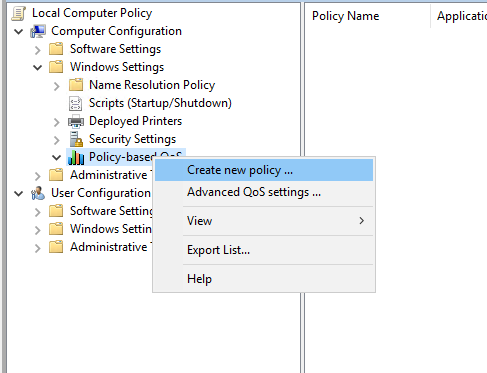Collapse the Computer Configuration node
This screenshot has width=487, height=373.
(19, 32)
